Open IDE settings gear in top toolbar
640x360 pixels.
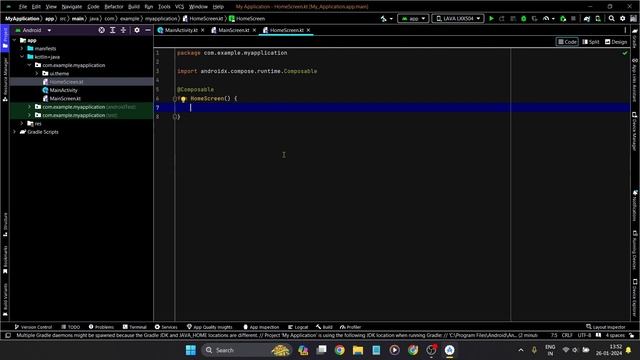(622, 19)
